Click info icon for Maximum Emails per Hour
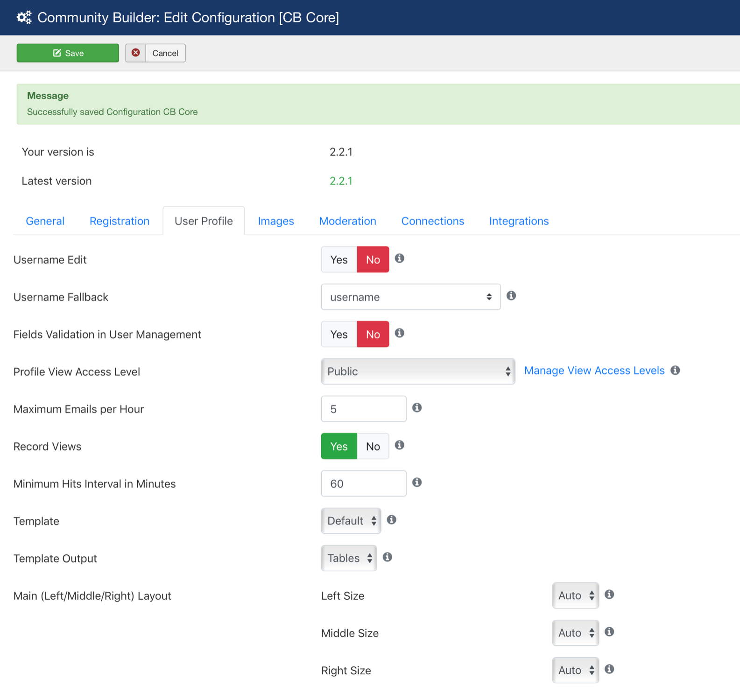The width and height of the screenshot is (740, 700). (417, 407)
